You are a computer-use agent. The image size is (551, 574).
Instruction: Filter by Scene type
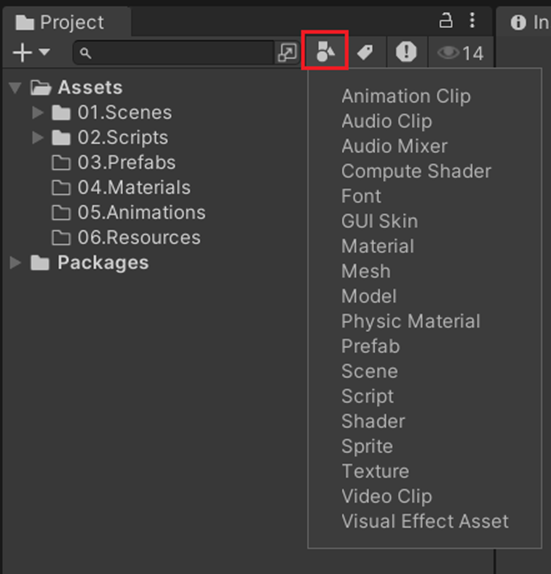369,371
